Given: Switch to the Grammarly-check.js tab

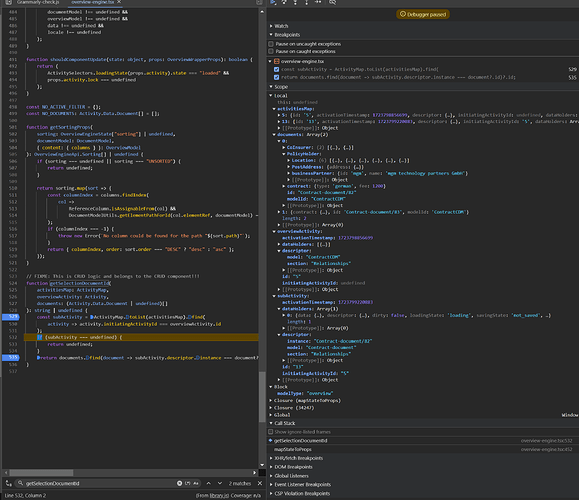Looking at the screenshot, I should click(x=38, y=2).
